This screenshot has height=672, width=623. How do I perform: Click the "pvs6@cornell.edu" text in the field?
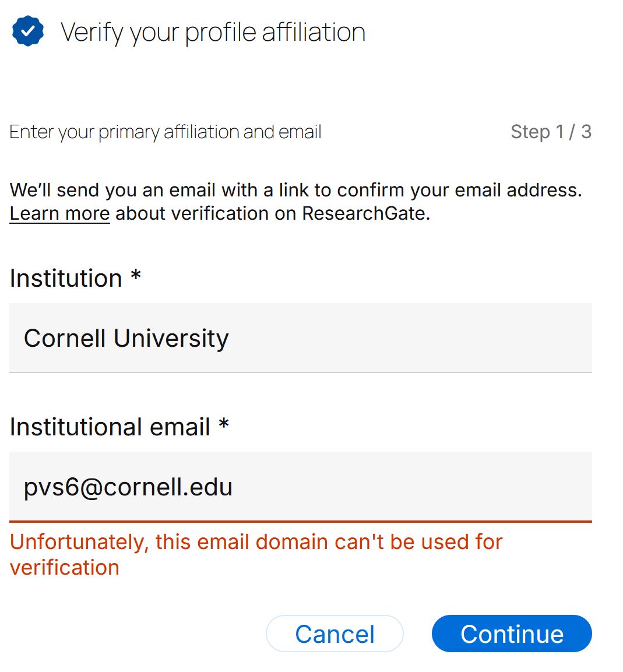[128, 487]
